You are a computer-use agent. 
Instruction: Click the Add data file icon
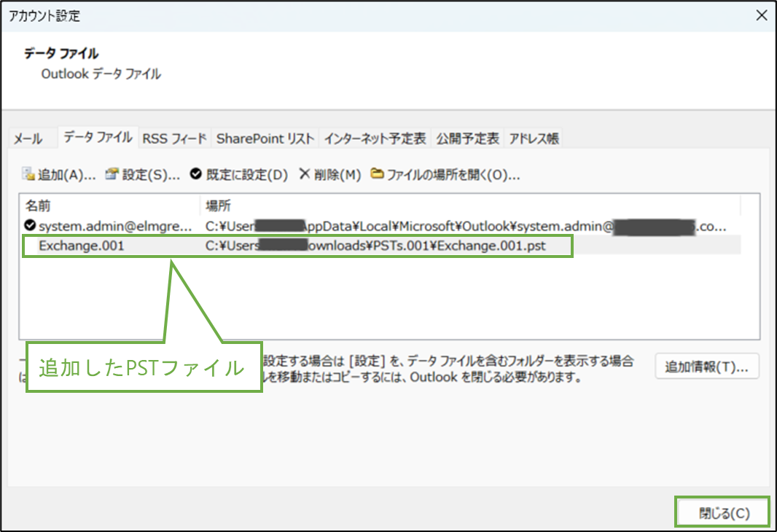point(28,174)
